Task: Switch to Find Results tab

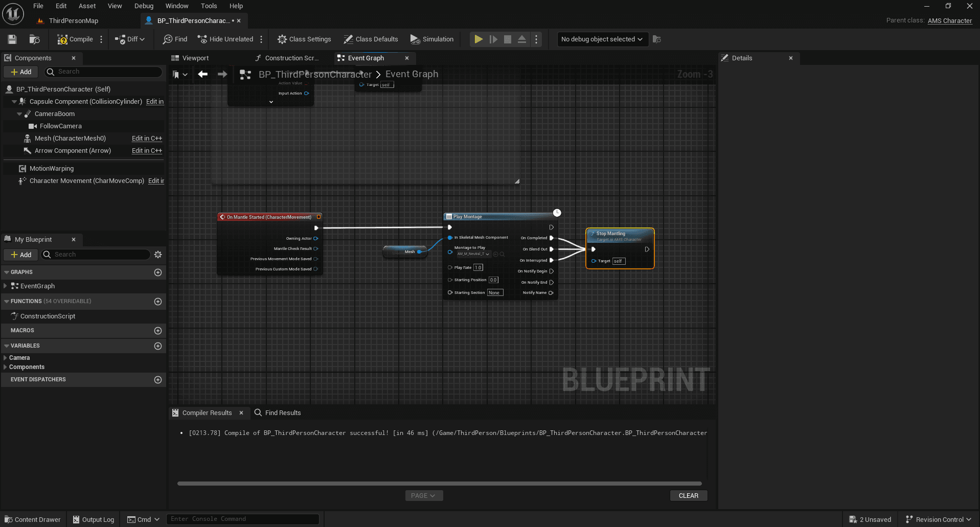Action: pyautogui.click(x=278, y=413)
